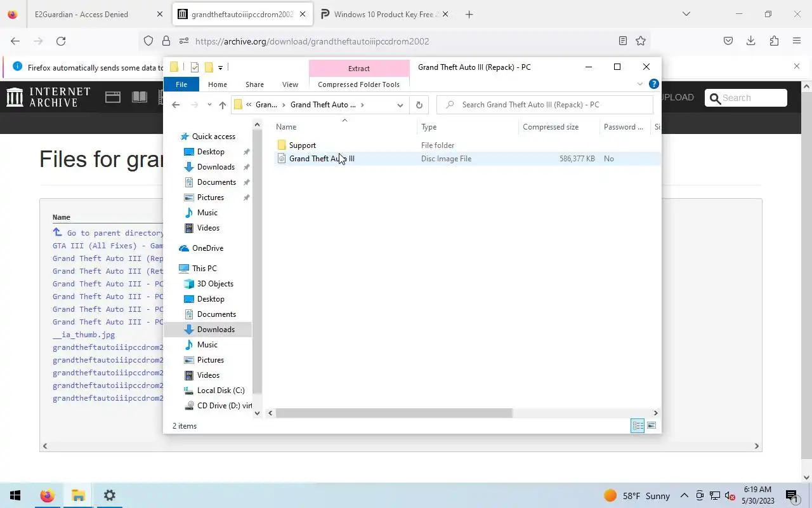This screenshot has width=812, height=508.
Task: Click the Explorer Help question mark icon
Action: pos(654,84)
